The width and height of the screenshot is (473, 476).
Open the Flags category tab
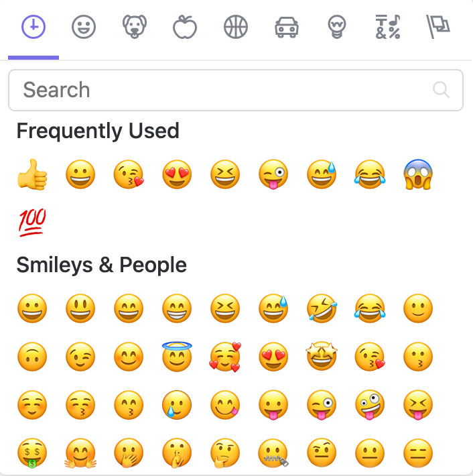point(438,27)
